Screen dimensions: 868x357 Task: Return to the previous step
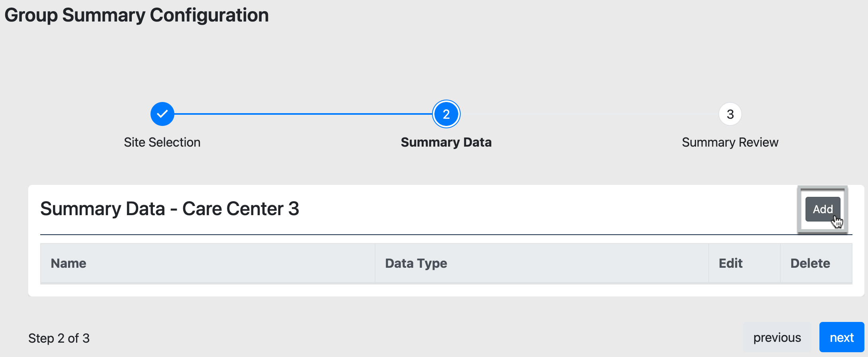tap(777, 337)
